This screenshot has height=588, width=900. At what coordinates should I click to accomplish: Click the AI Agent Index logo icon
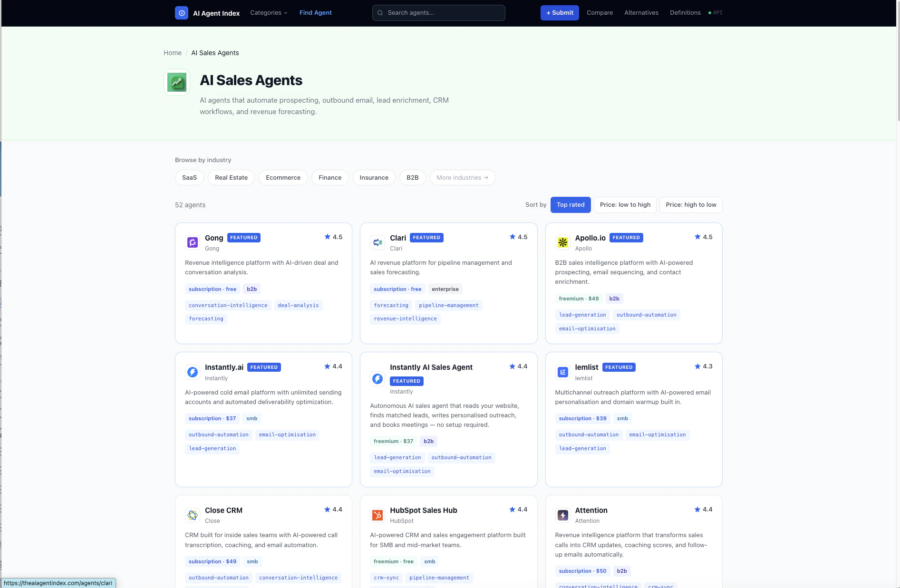click(x=182, y=13)
